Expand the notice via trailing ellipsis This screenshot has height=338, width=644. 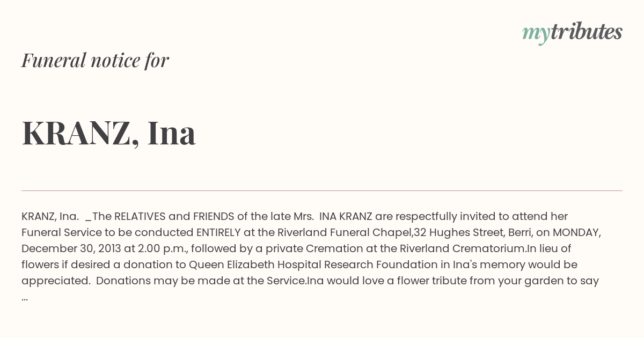pos(25,297)
